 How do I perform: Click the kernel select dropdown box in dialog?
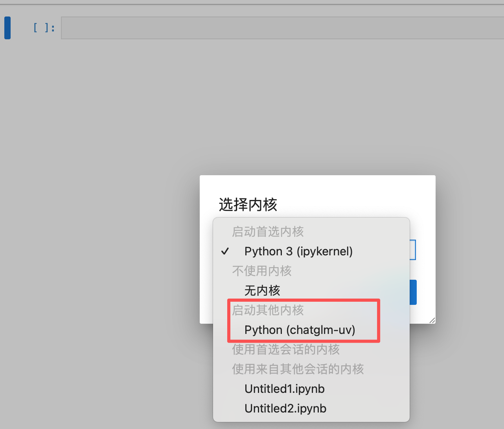pyautogui.click(x=412, y=250)
